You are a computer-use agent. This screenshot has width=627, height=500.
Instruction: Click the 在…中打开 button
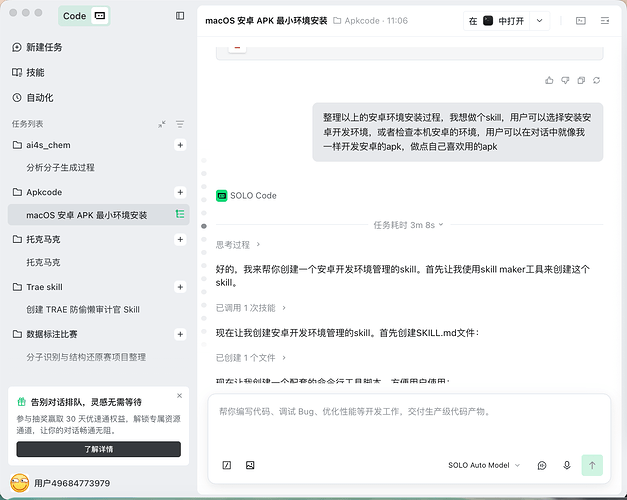(x=496, y=21)
